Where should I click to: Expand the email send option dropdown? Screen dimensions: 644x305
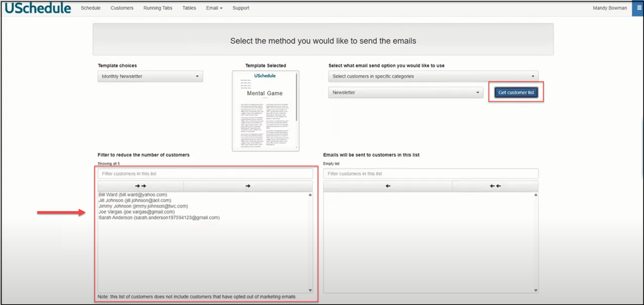433,76
